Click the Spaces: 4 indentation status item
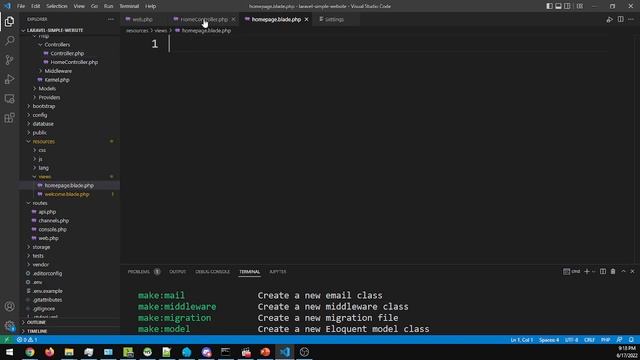The height and width of the screenshot is (360, 640). pos(549,340)
